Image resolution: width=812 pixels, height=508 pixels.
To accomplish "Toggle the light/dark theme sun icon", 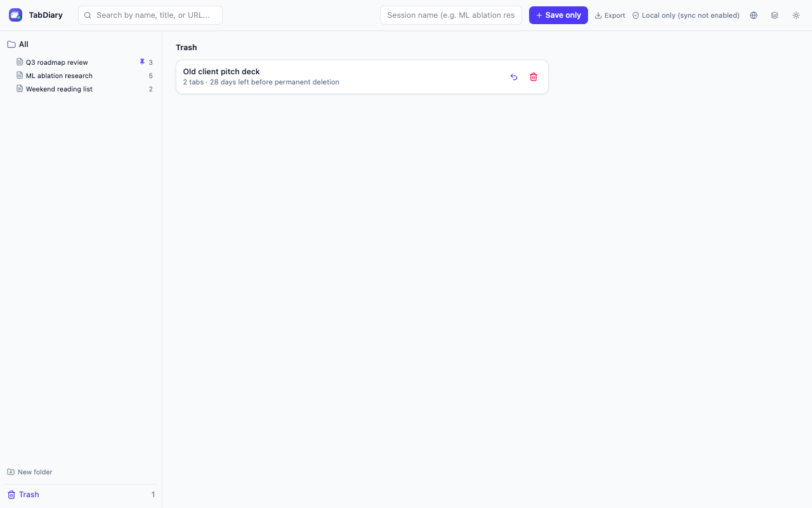I will pos(796,15).
